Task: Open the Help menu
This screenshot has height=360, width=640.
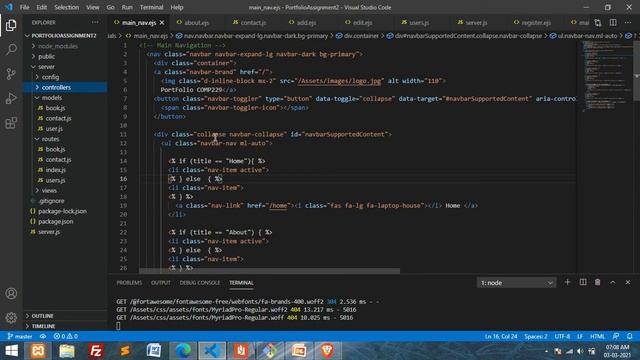Action: pyautogui.click(x=177, y=7)
